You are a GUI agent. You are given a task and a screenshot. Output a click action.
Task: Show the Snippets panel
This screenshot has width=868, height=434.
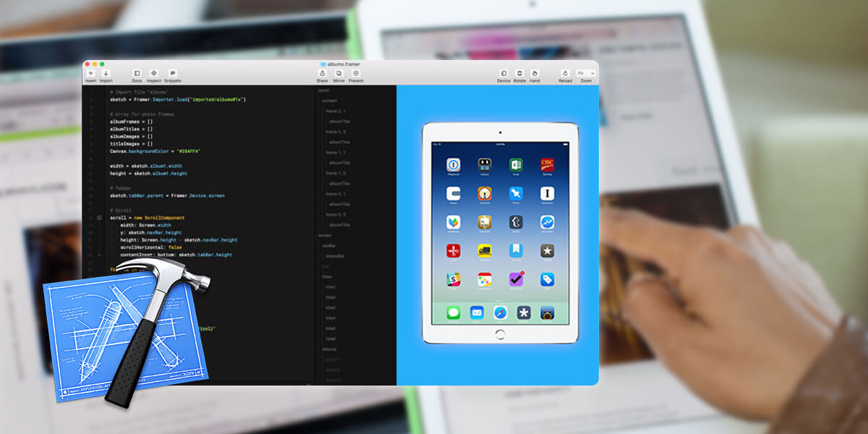coord(172,73)
